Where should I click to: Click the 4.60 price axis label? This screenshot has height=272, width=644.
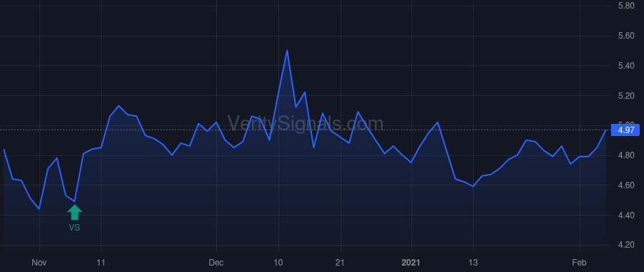coord(627,185)
